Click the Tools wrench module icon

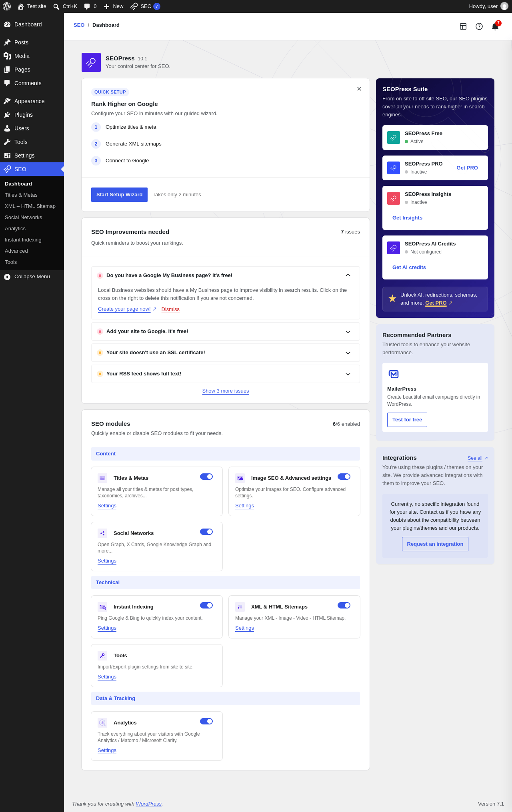(102, 656)
